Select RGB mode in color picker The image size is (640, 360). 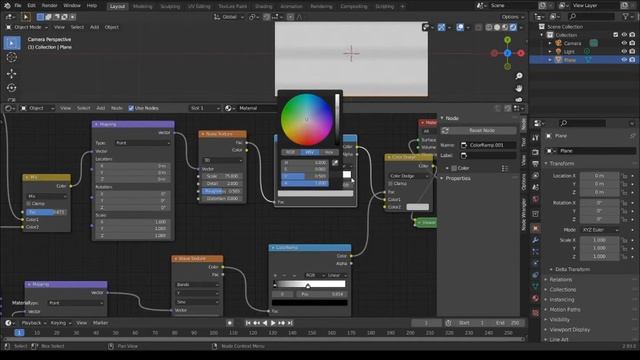click(x=290, y=152)
